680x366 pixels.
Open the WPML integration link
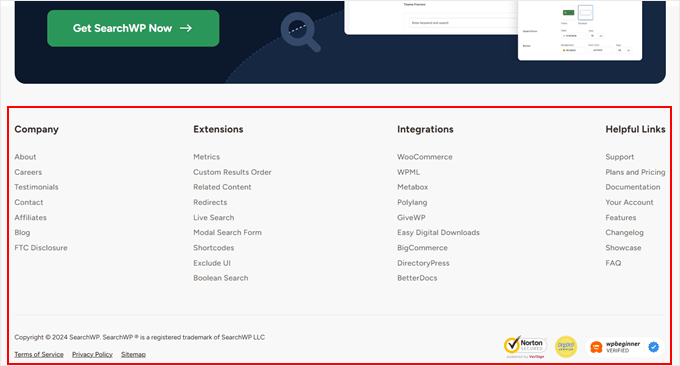click(x=409, y=172)
